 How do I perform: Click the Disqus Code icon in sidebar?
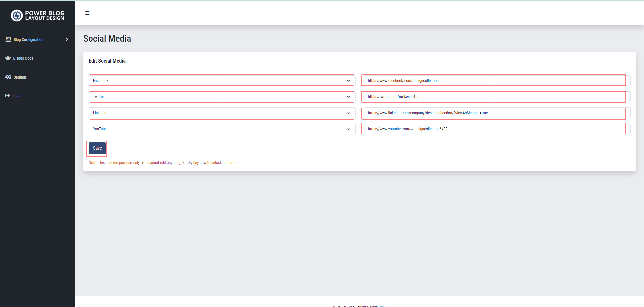(x=8, y=58)
